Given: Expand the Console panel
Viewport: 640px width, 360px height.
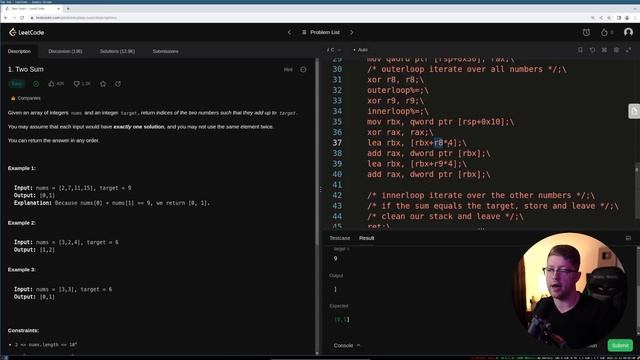Looking at the screenshot, I should tap(347, 345).
